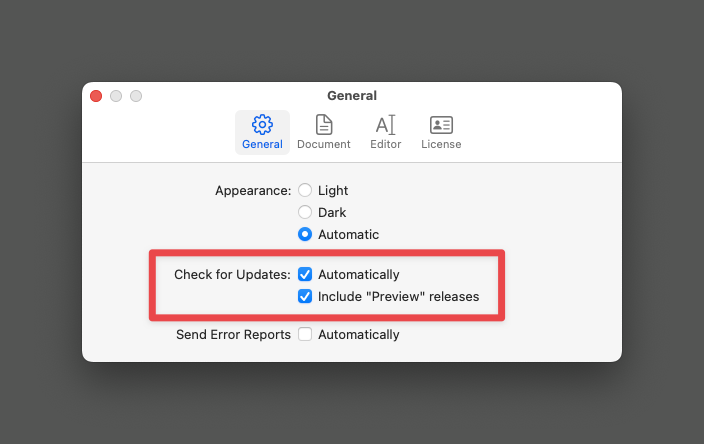Image resolution: width=704 pixels, height=444 pixels.
Task: Show the License preferences tab
Action: 441,132
